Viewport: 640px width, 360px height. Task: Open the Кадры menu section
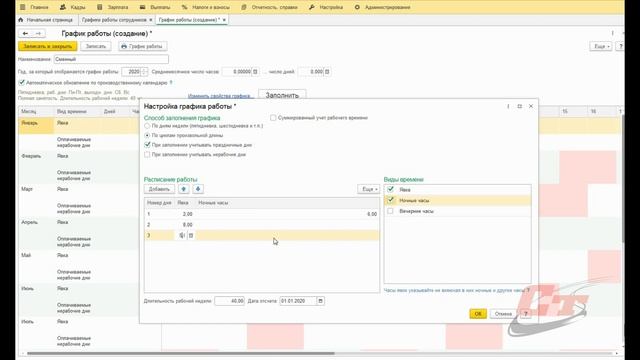coord(73,7)
